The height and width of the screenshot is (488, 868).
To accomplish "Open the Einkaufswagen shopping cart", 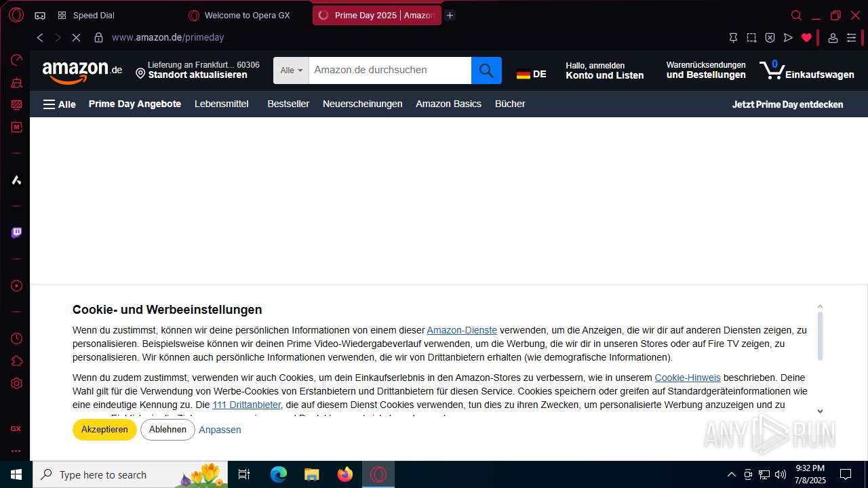I will 806,70.
